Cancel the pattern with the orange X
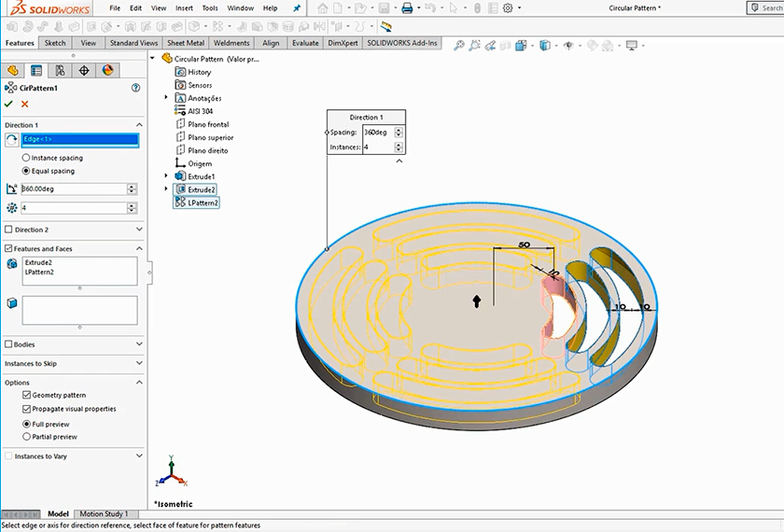Viewport: 784px width, 532px height. tap(25, 105)
